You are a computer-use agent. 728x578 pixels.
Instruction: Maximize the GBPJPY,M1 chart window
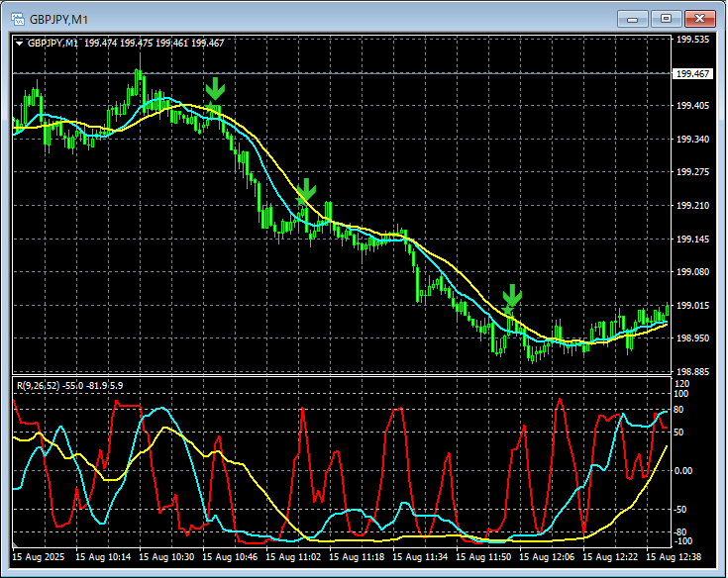coord(666,19)
